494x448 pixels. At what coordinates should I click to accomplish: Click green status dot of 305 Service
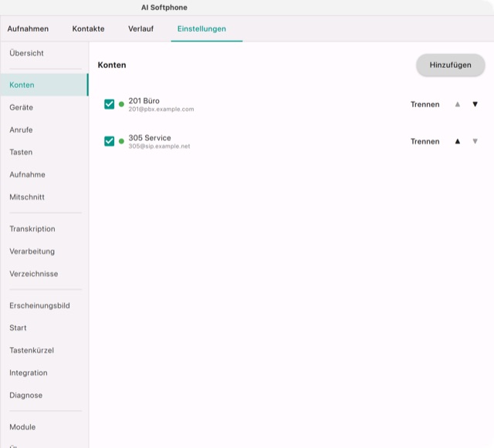coord(121,141)
